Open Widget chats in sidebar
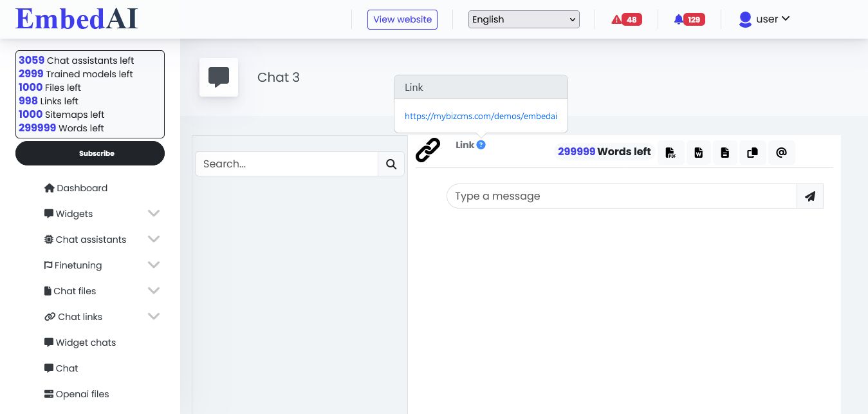This screenshot has height=414, width=868. coord(80,343)
